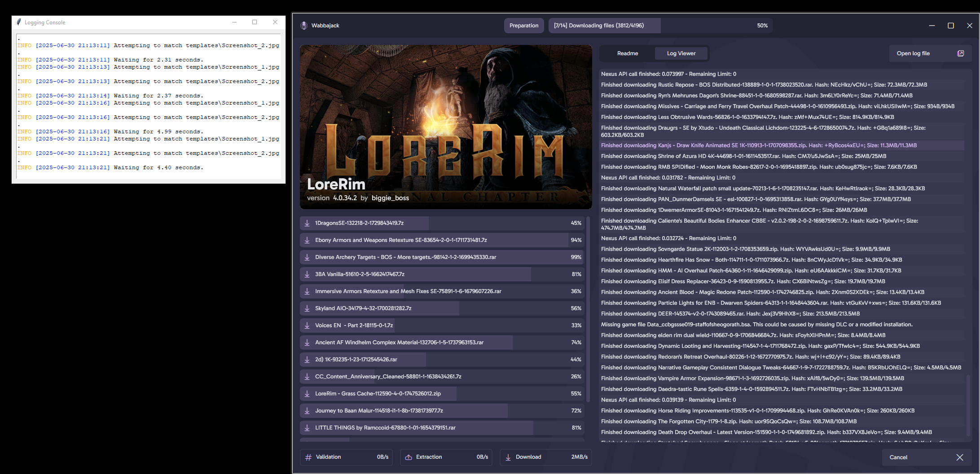Click Horse Riding Improvements log entry
980x474 pixels.
click(758, 411)
